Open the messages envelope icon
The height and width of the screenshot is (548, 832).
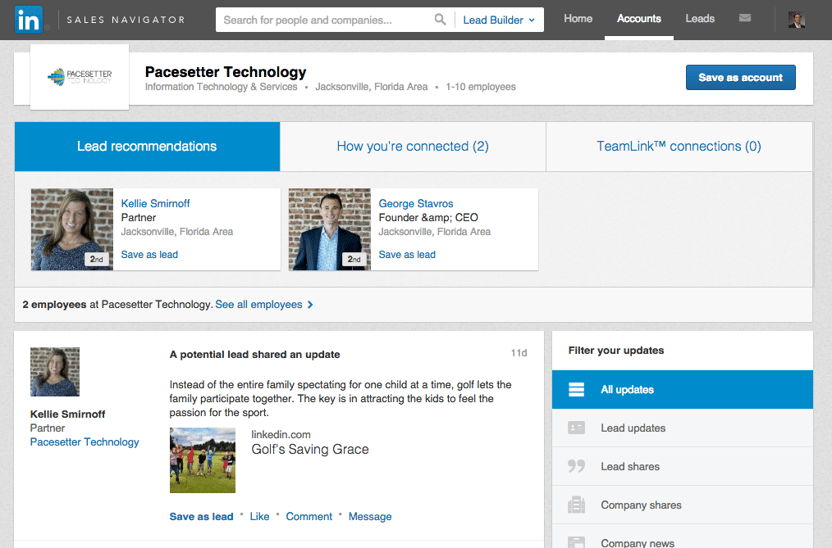[745, 18]
